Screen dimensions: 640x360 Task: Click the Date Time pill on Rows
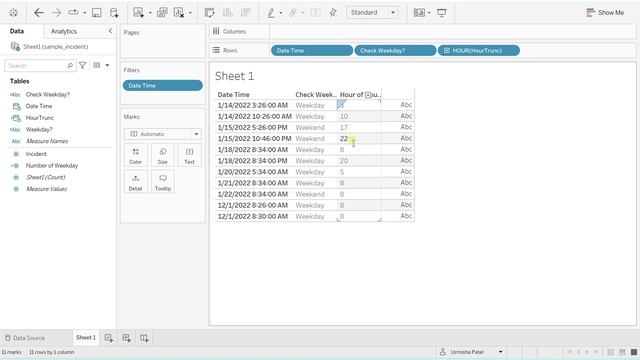(312, 51)
